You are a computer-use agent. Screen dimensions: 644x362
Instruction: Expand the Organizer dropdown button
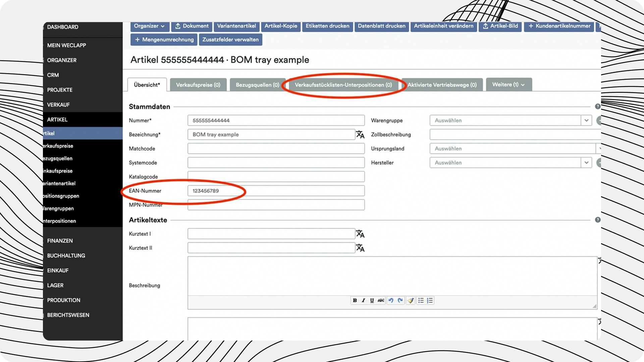(149, 26)
